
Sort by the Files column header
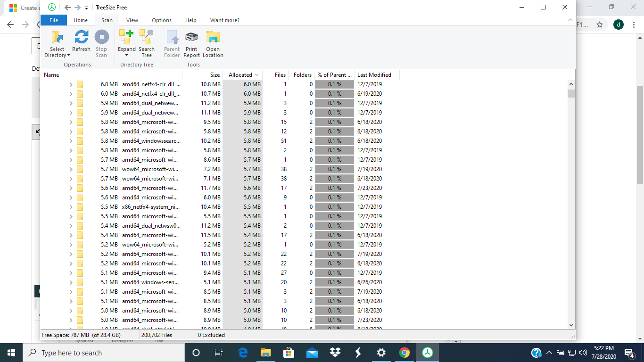click(x=276, y=74)
